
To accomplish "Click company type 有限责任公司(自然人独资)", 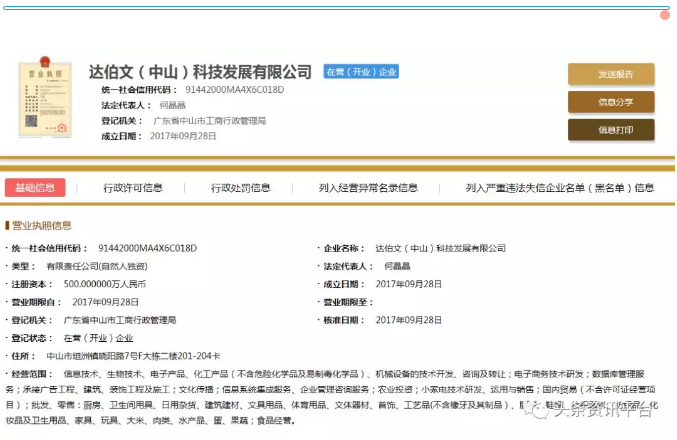I will coord(97,266).
